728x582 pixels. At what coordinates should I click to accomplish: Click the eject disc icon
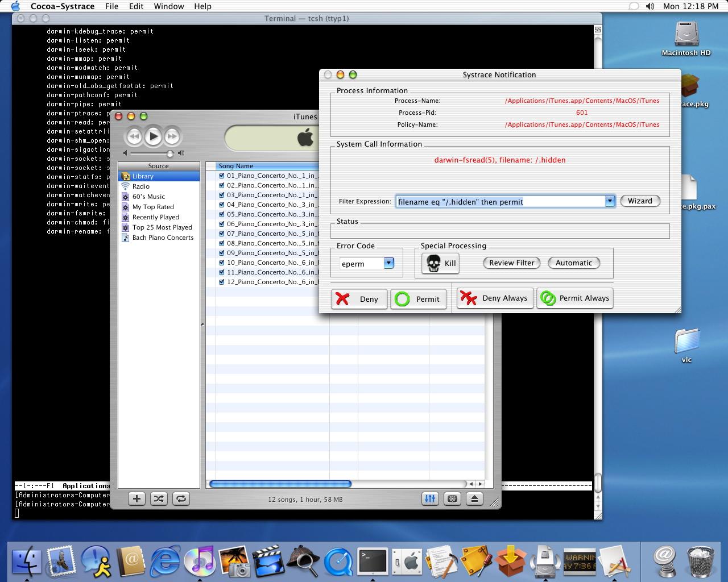[x=474, y=498]
